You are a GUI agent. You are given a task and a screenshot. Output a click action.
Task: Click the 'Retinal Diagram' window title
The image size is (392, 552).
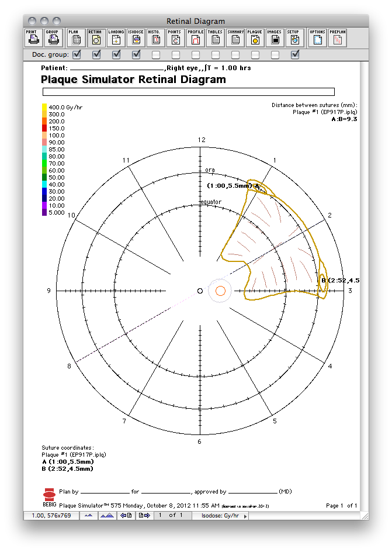pyautogui.click(x=196, y=21)
